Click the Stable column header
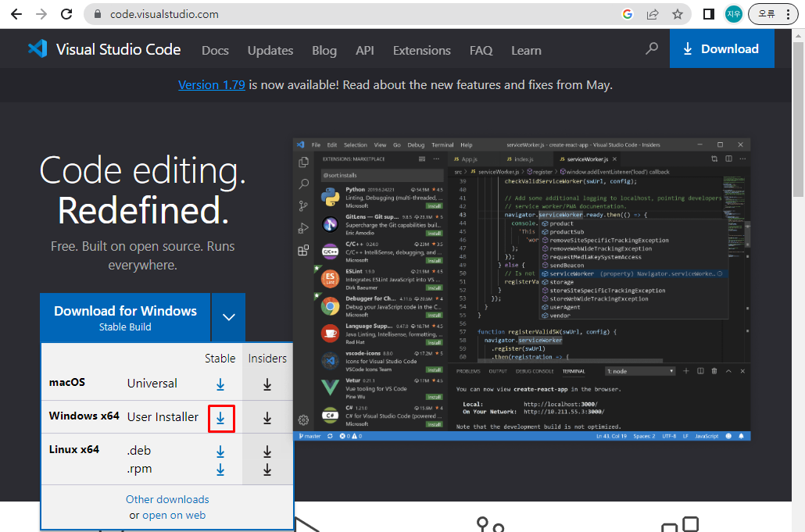Screen dimensions: 805x532 [220, 358]
